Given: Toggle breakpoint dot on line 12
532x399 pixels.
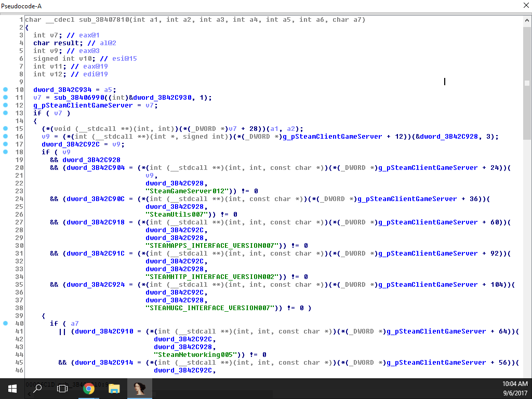Looking at the screenshot, I should click(5, 105).
